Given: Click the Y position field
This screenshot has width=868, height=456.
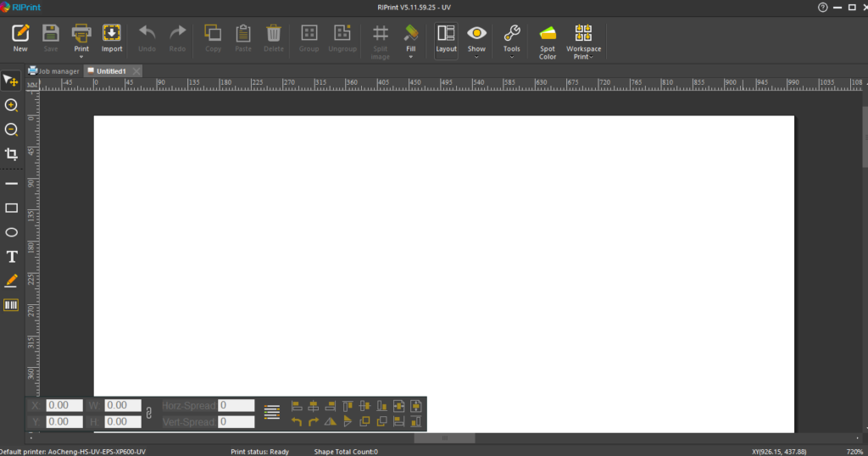Looking at the screenshot, I should pos(64,422).
